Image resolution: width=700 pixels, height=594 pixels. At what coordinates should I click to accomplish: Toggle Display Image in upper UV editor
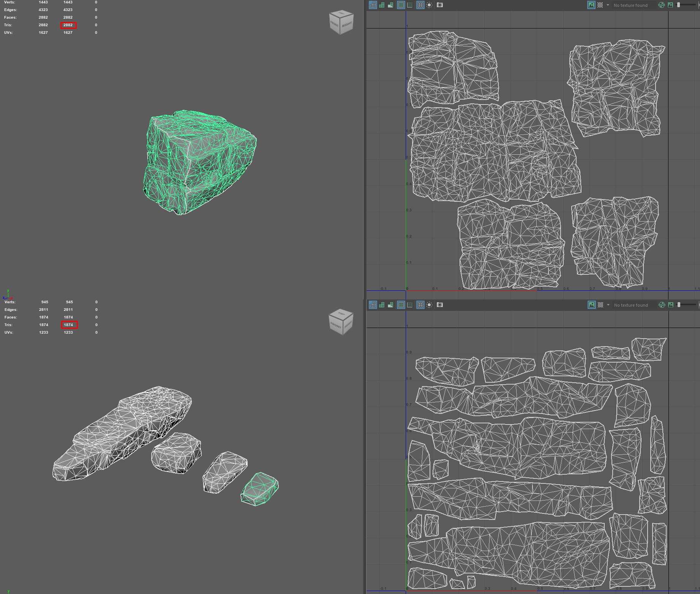[591, 5]
